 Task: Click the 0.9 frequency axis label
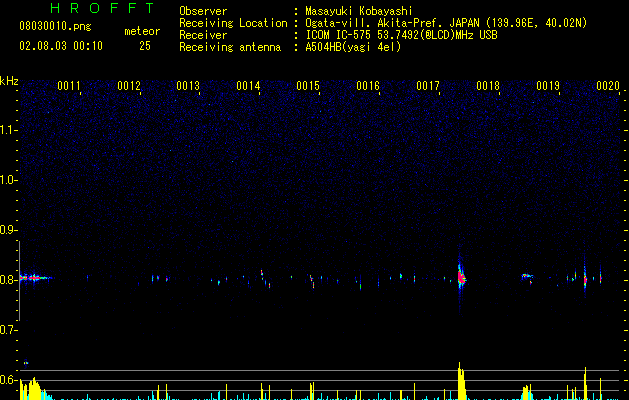[7, 230]
